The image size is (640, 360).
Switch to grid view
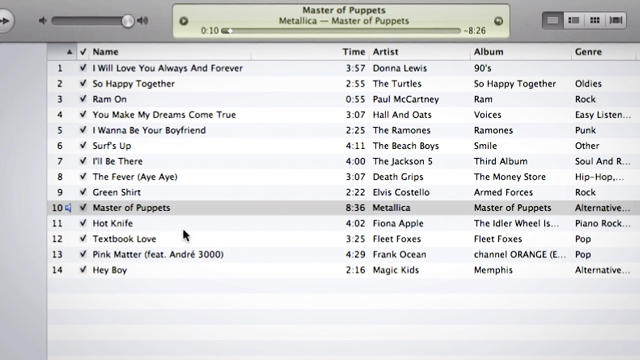[x=595, y=20]
